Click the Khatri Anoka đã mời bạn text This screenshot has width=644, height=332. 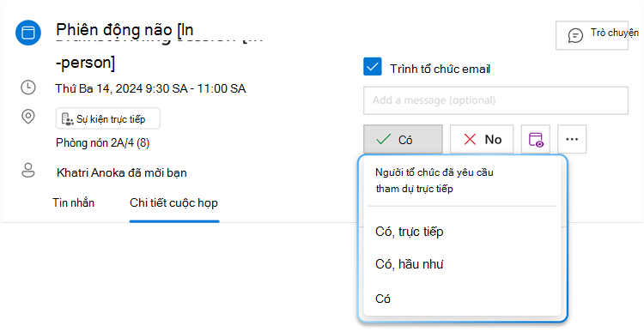click(122, 172)
